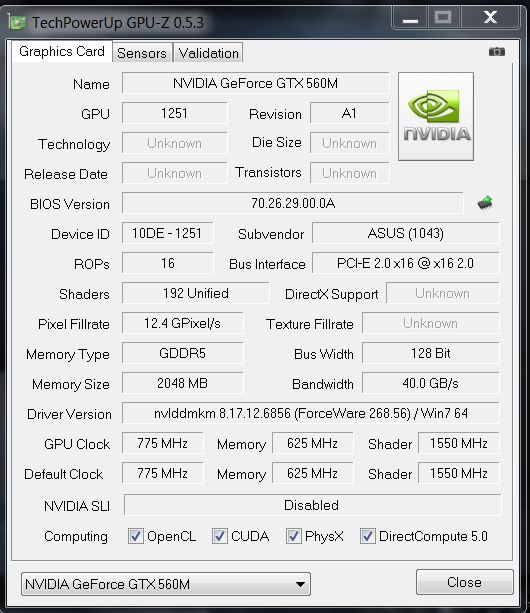Select the Graphics Card tab

pos(62,51)
